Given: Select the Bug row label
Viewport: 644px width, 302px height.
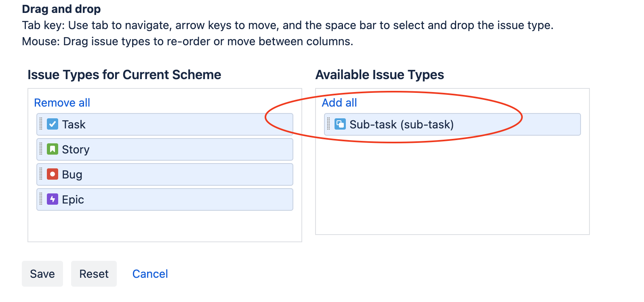Looking at the screenshot, I should tap(72, 175).
